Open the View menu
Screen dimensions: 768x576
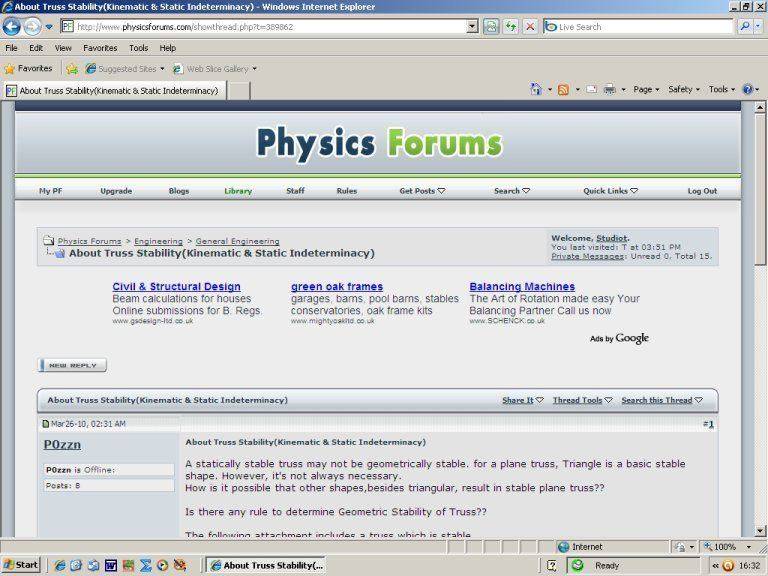63,48
